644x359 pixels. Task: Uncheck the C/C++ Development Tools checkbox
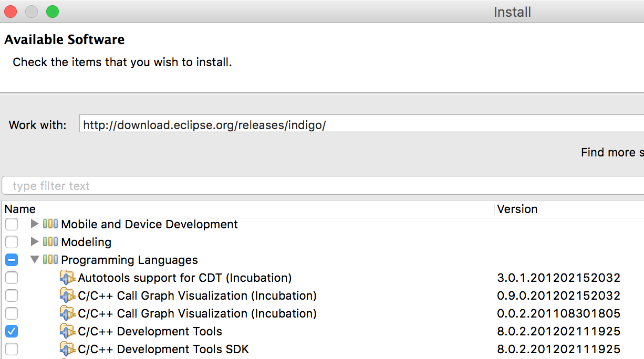[12, 331]
